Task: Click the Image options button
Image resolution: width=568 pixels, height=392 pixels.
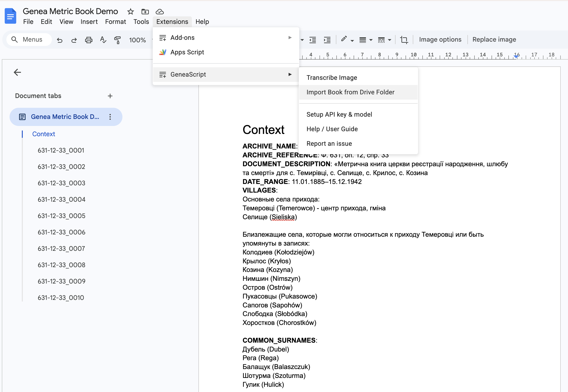Action: [440, 39]
